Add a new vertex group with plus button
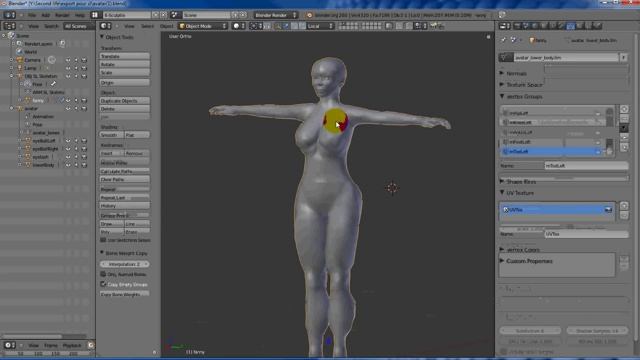 [x=624, y=109]
